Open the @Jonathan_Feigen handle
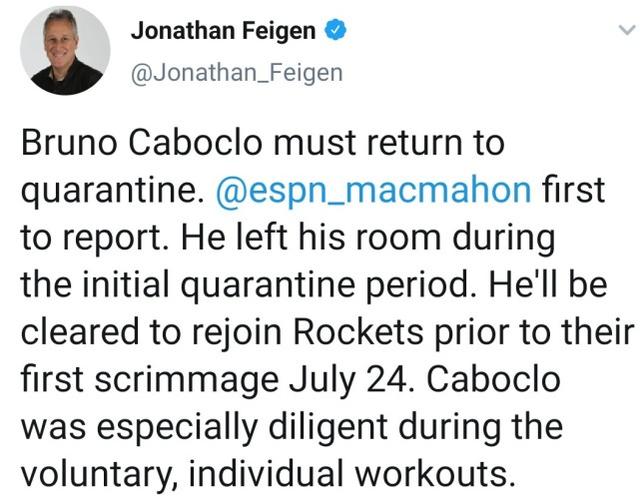Screen dimensions: 640x499 click(237, 73)
